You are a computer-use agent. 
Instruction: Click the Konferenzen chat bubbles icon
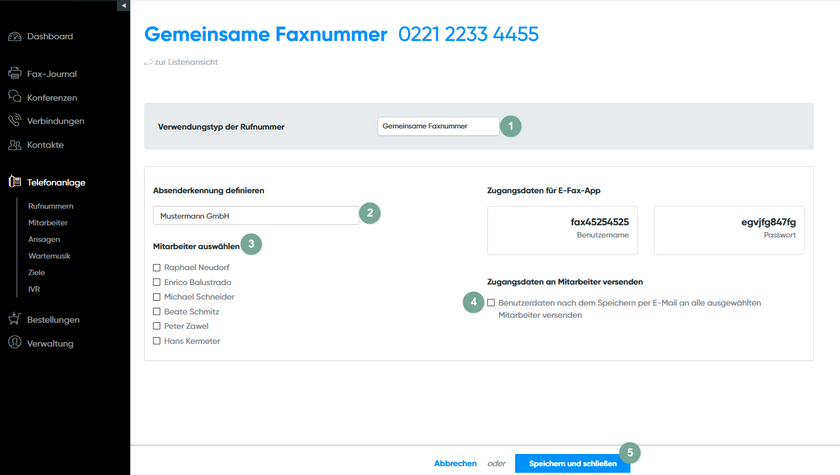(14, 96)
